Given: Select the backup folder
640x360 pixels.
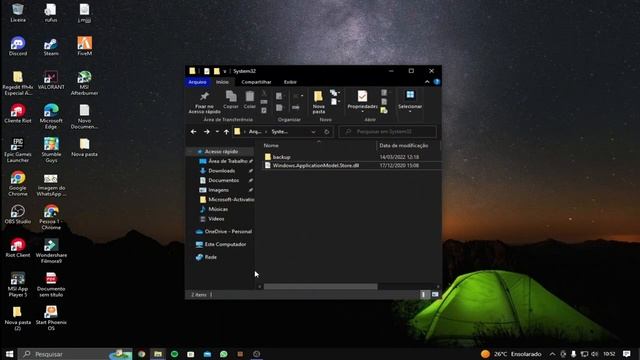Looking at the screenshot, I should click(281, 157).
